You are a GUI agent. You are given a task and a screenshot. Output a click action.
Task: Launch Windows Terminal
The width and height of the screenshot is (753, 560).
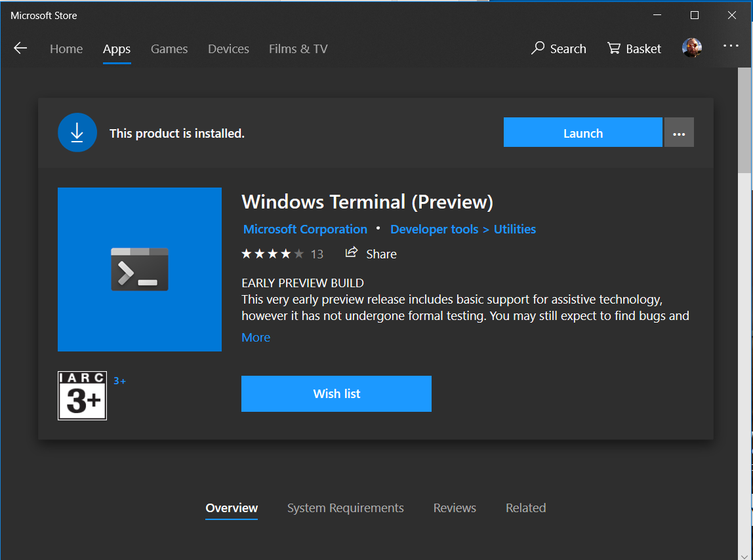pos(582,133)
